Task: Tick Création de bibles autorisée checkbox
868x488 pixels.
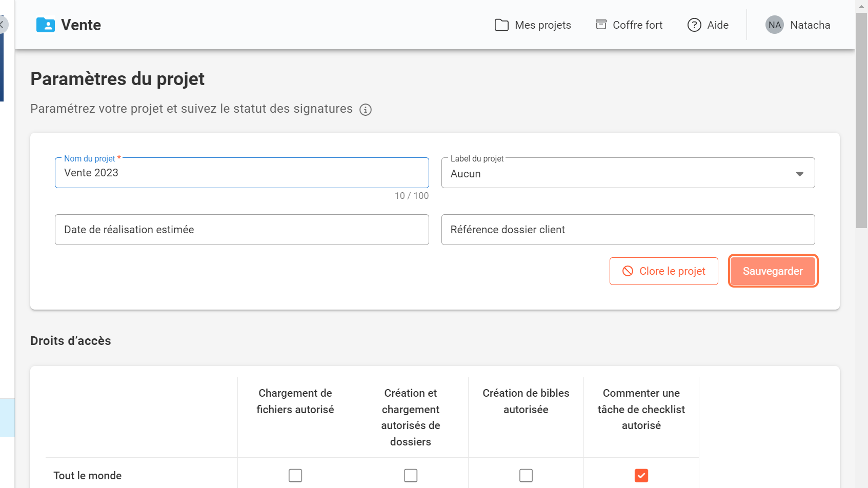Action: click(x=526, y=476)
